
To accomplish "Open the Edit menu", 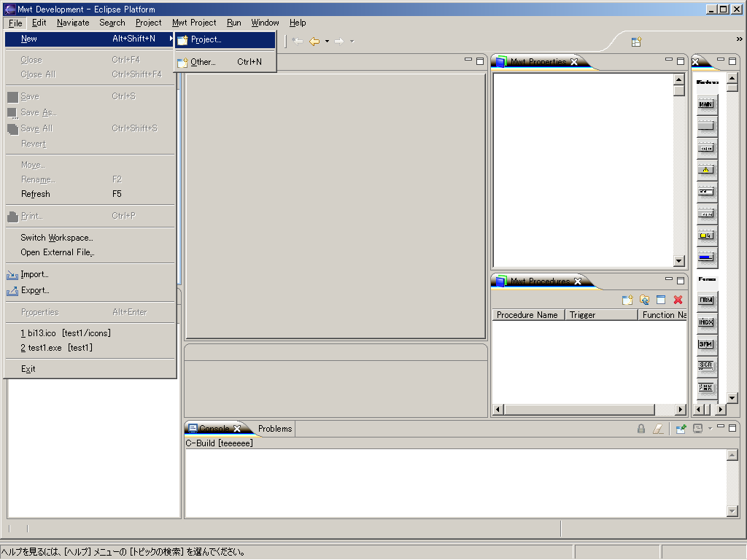I will point(39,23).
